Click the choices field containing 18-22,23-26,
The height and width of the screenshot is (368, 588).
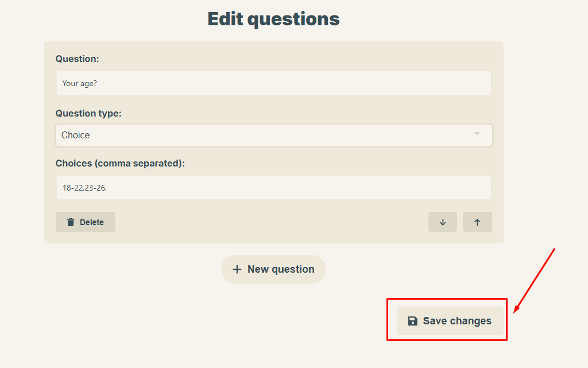coord(274,187)
